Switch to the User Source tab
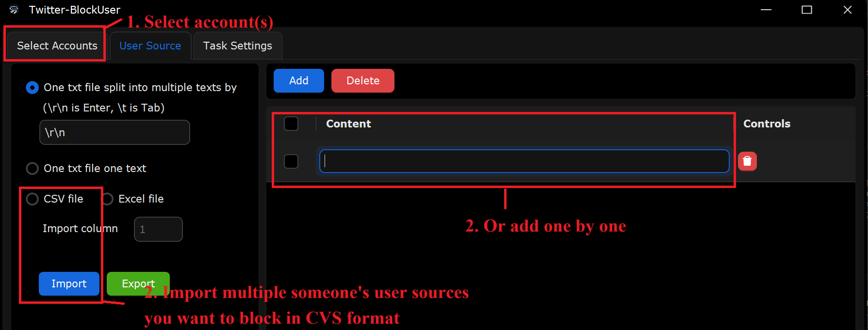The height and width of the screenshot is (330, 868). coord(150,46)
